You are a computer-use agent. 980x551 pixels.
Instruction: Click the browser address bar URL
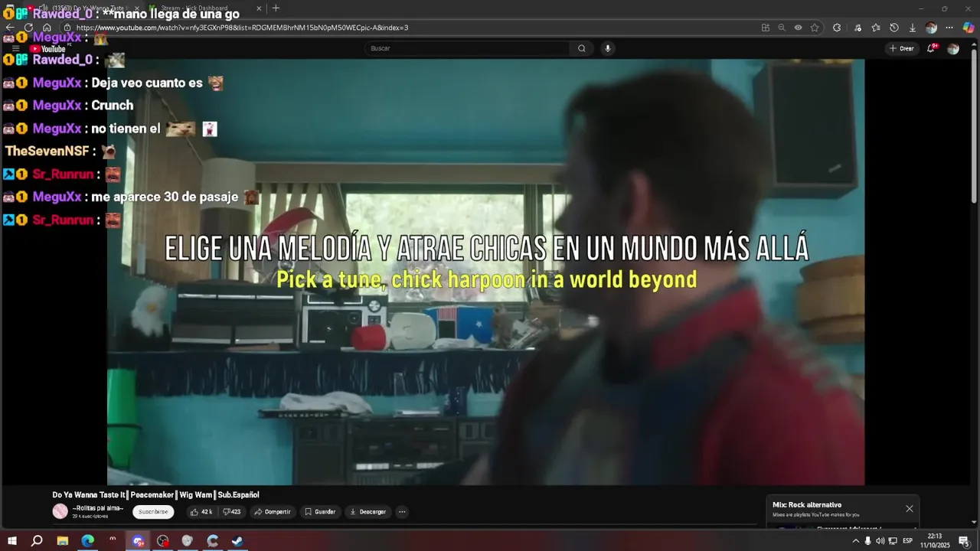click(x=242, y=28)
